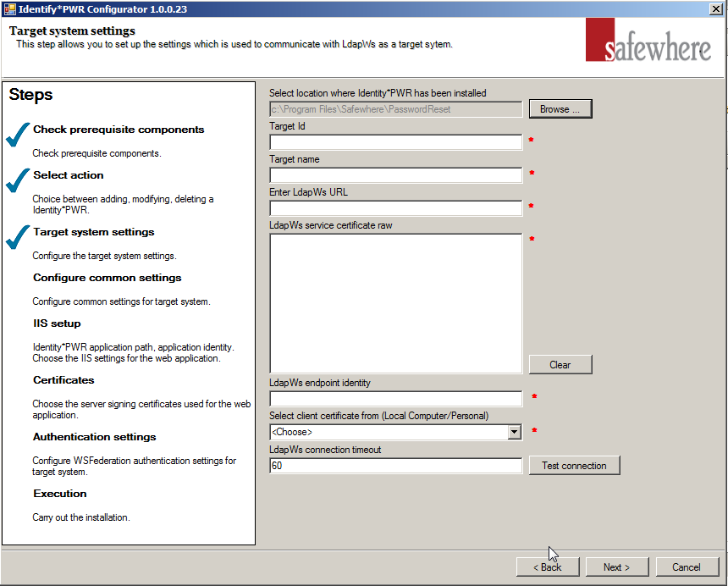Click red asterisk next to endpoint identity field
This screenshot has width=728, height=586.
click(534, 395)
